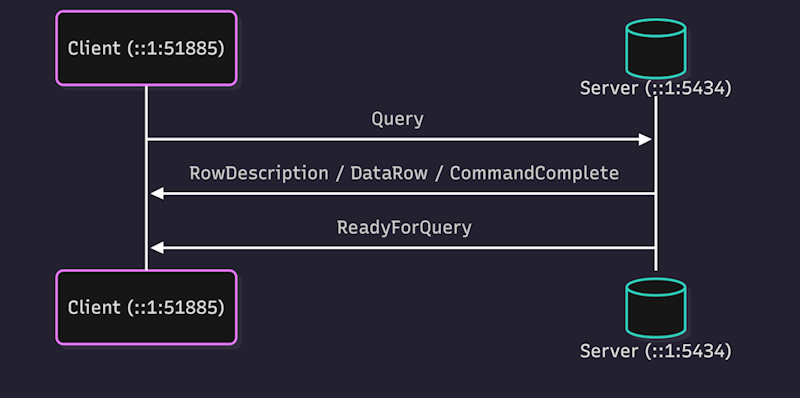Click the top Server database cylinder icon
Screen dimensions: 800x398
[656, 48]
